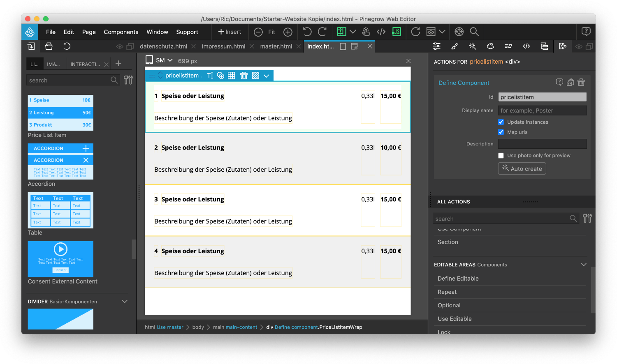Open the preview eye dropdown arrow
Image resolution: width=617 pixels, height=364 pixels.
(x=442, y=32)
